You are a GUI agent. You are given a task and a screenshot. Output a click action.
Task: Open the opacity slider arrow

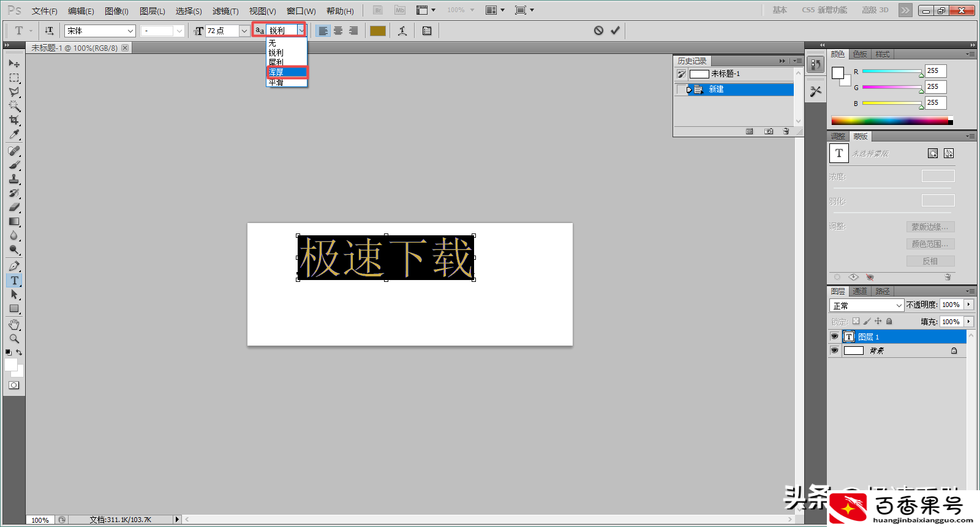(968, 305)
